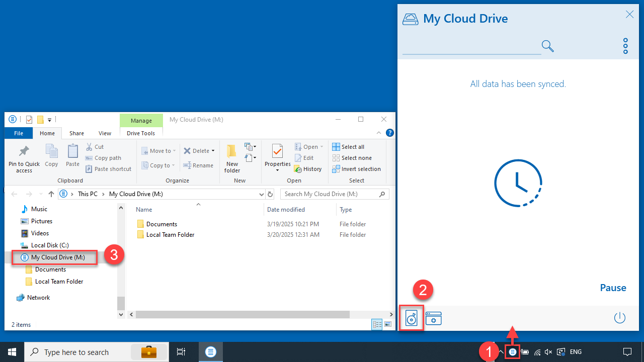
Task: Expand the Delete dropdown arrow
Action: [213, 151]
